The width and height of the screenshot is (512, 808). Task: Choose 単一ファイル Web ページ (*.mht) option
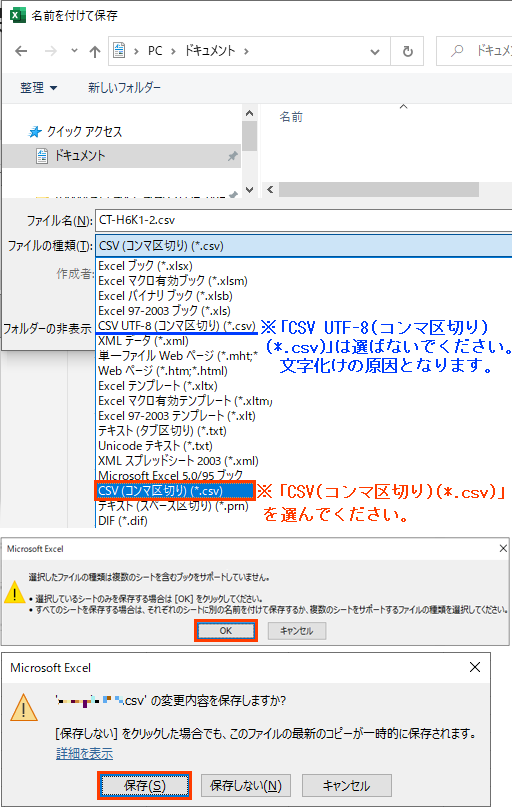tap(178, 356)
